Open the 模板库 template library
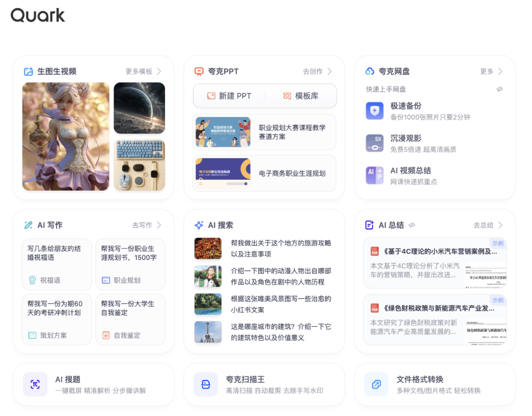 pyautogui.click(x=300, y=96)
